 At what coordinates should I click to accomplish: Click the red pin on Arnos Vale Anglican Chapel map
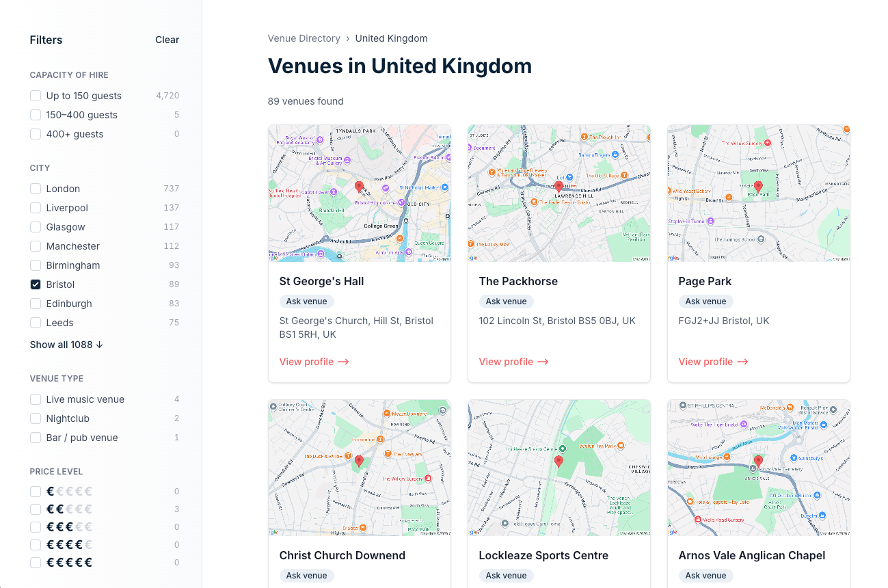pos(758,462)
